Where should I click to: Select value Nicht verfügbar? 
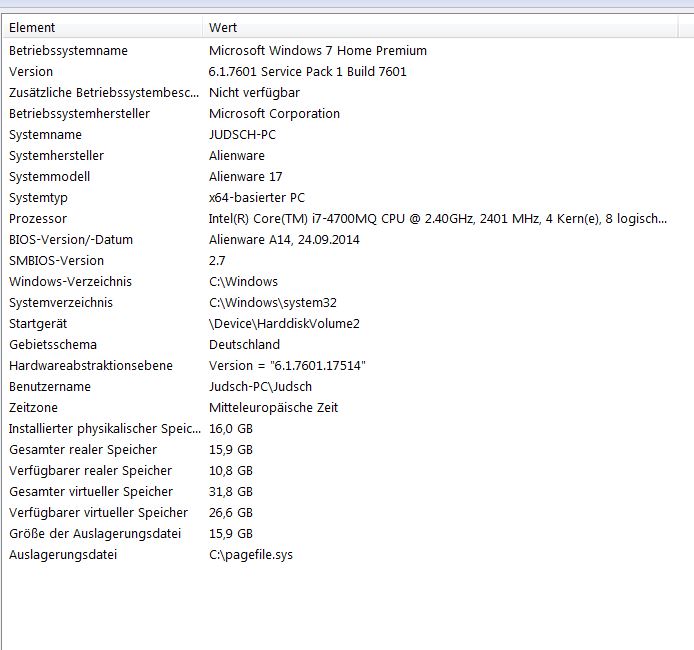(254, 92)
